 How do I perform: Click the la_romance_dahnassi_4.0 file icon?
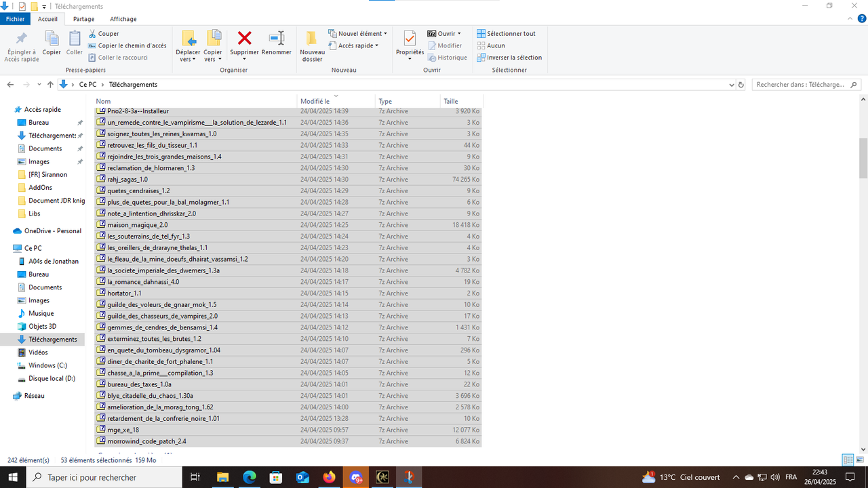click(102, 281)
